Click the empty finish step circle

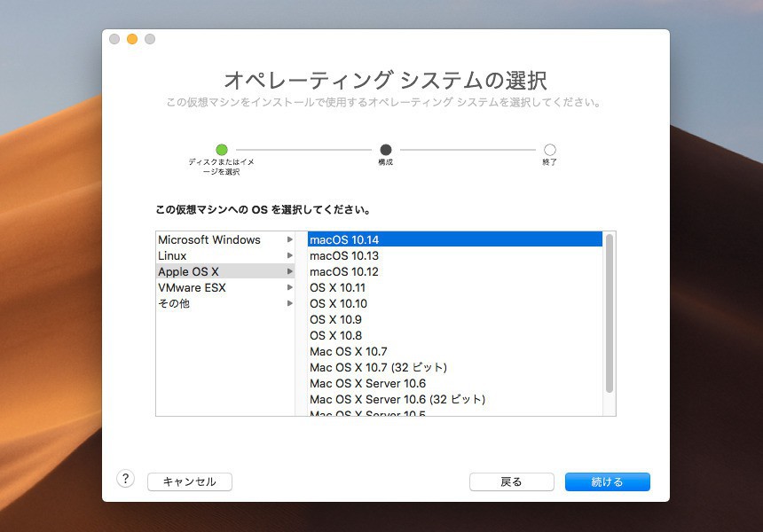(x=550, y=150)
